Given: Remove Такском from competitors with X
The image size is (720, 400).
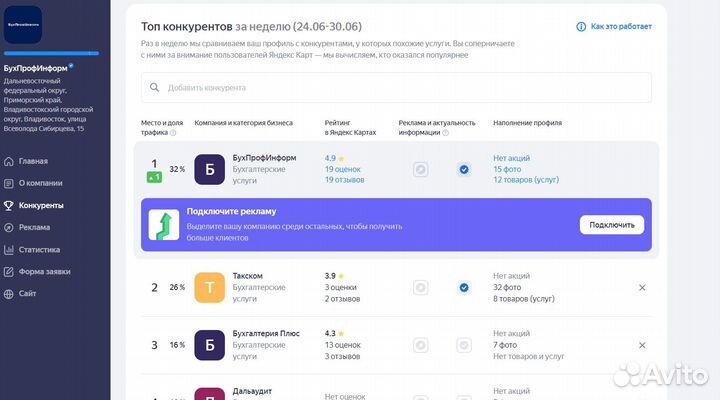Looking at the screenshot, I should [642, 287].
